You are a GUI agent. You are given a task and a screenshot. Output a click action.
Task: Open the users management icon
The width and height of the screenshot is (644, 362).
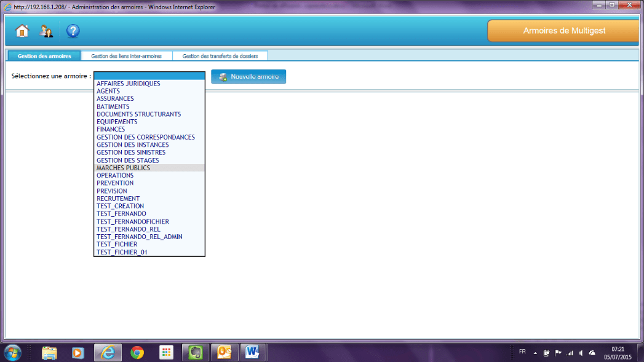click(46, 31)
